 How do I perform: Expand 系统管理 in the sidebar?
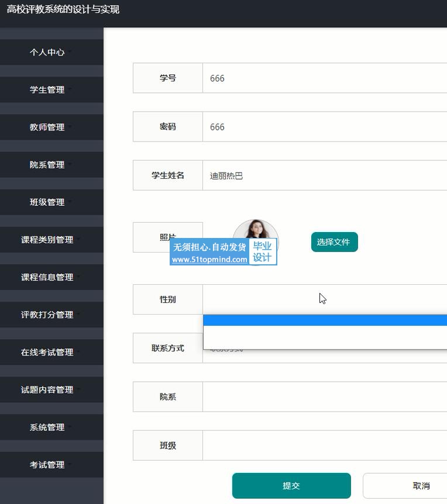click(51, 427)
